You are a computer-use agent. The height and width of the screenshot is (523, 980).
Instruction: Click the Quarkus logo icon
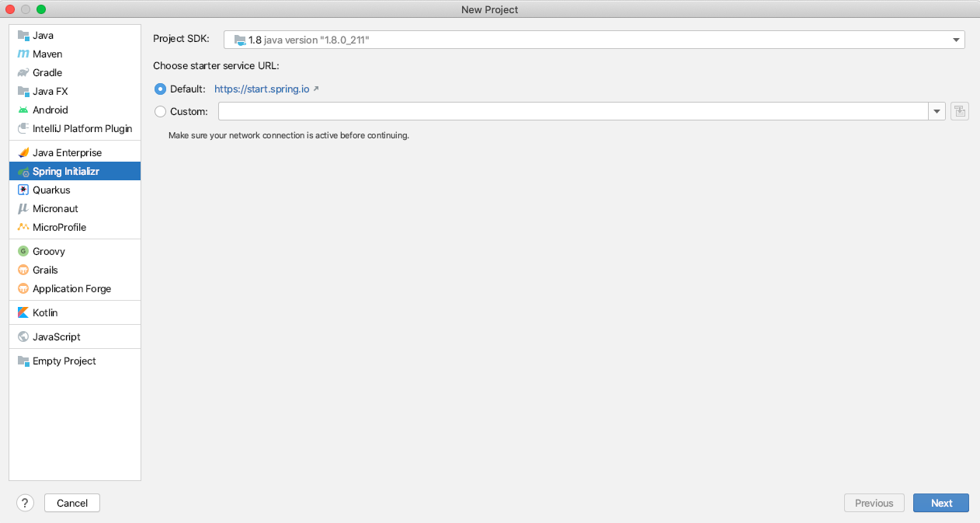coord(23,190)
